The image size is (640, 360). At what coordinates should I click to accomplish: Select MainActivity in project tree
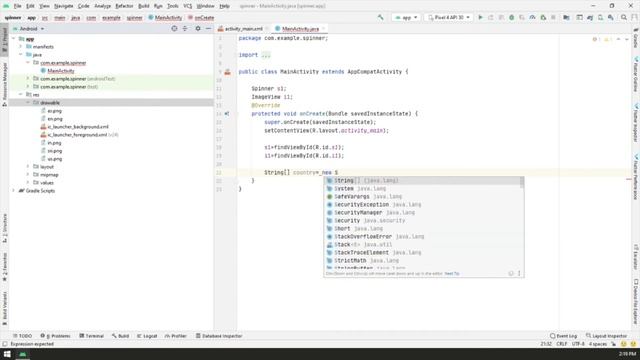pyautogui.click(x=60, y=71)
